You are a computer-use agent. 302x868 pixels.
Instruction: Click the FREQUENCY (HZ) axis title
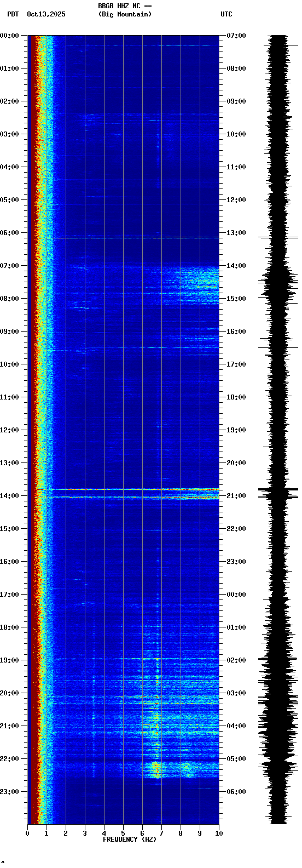[130, 840]
